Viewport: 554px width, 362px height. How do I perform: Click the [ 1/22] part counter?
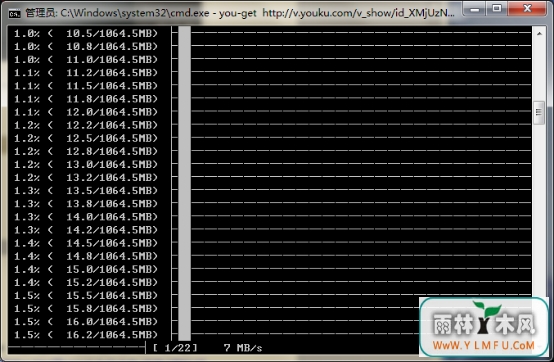(x=175, y=348)
